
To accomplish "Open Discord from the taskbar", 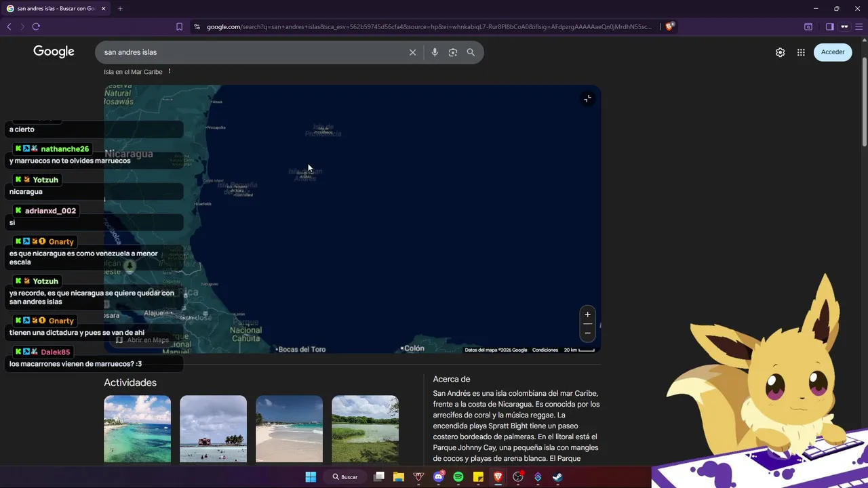I will [439, 477].
